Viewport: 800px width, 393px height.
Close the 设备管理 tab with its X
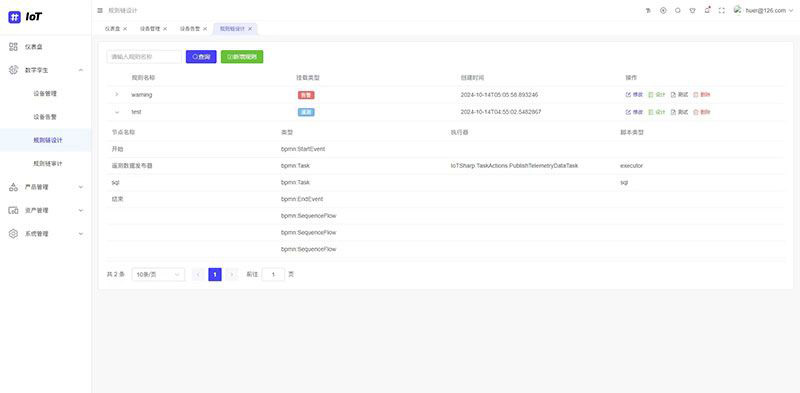(165, 29)
